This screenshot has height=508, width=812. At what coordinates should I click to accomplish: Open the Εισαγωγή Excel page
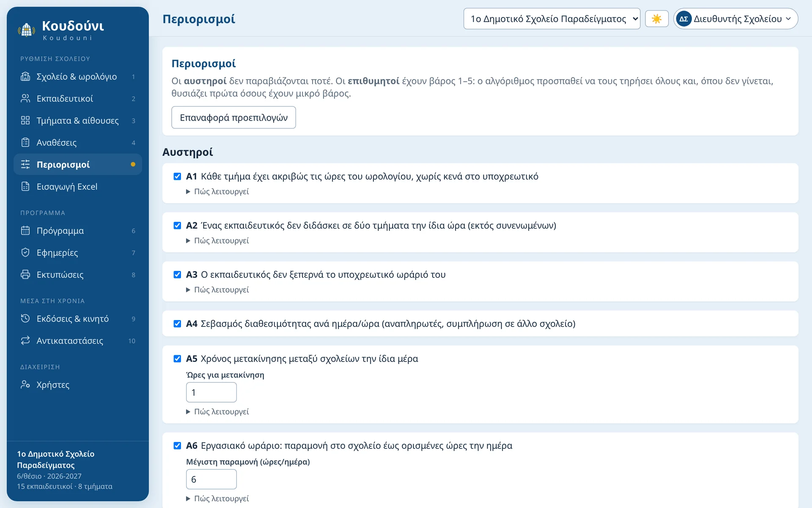(x=78, y=187)
